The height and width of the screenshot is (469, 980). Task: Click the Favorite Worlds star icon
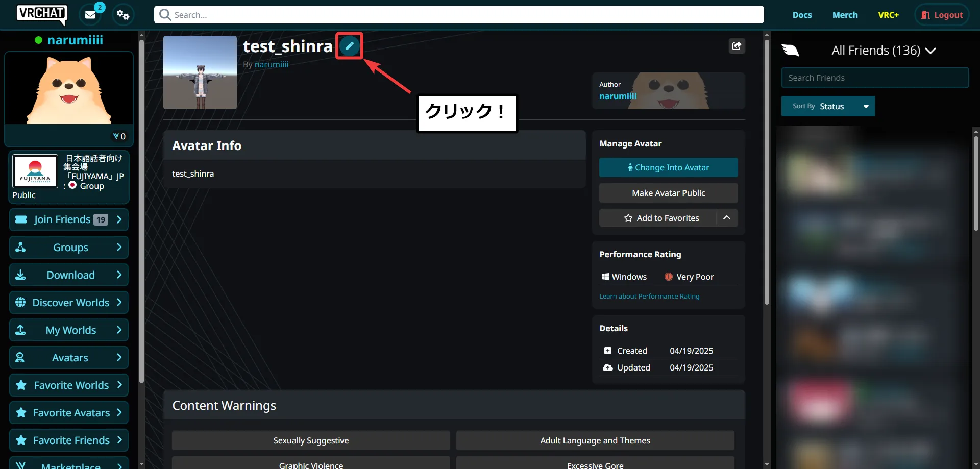(21, 385)
